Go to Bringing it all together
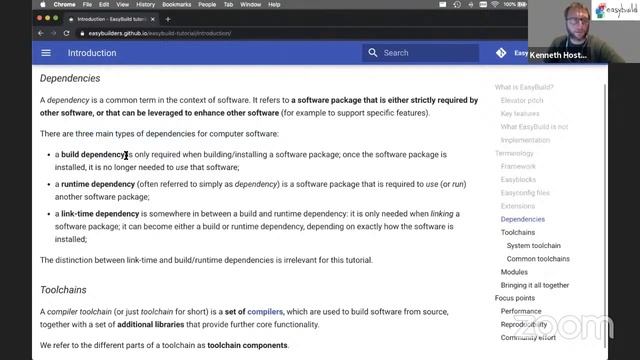Screen dimensions: 640x360 535,285
